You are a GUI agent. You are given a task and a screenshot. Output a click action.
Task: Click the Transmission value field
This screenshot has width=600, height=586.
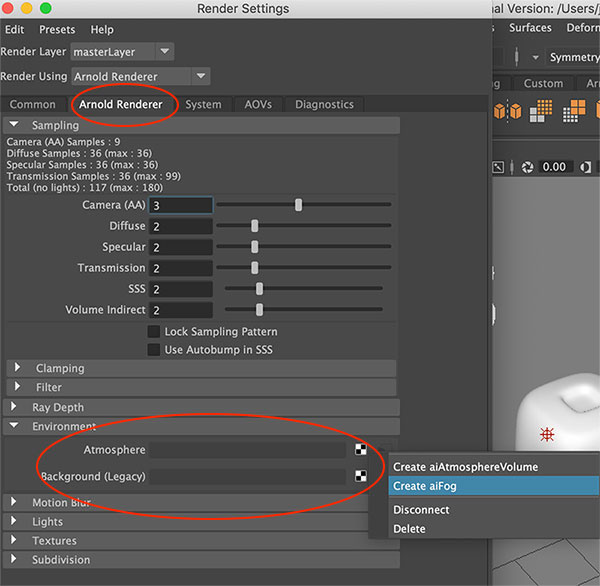[181, 268]
